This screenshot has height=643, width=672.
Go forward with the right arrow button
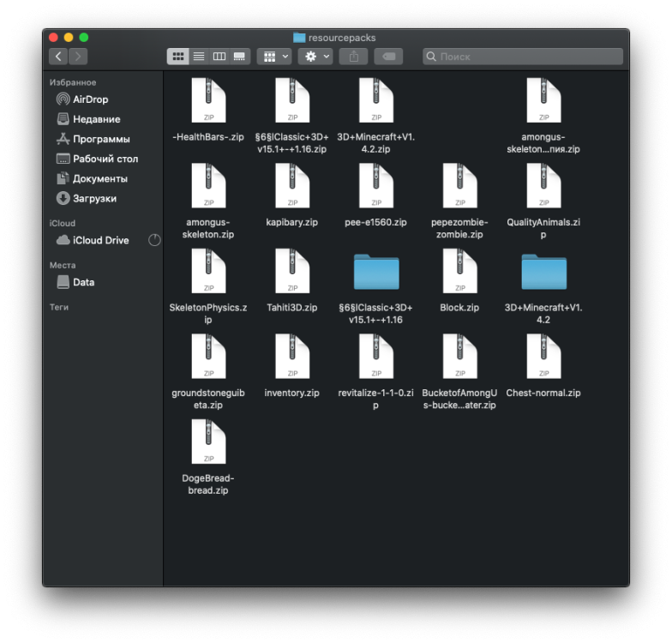(x=77, y=57)
